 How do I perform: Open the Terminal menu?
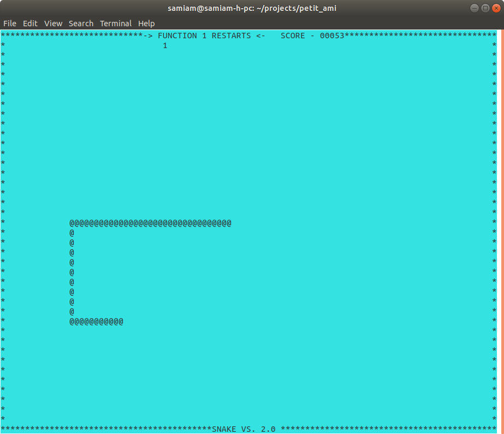click(x=116, y=24)
